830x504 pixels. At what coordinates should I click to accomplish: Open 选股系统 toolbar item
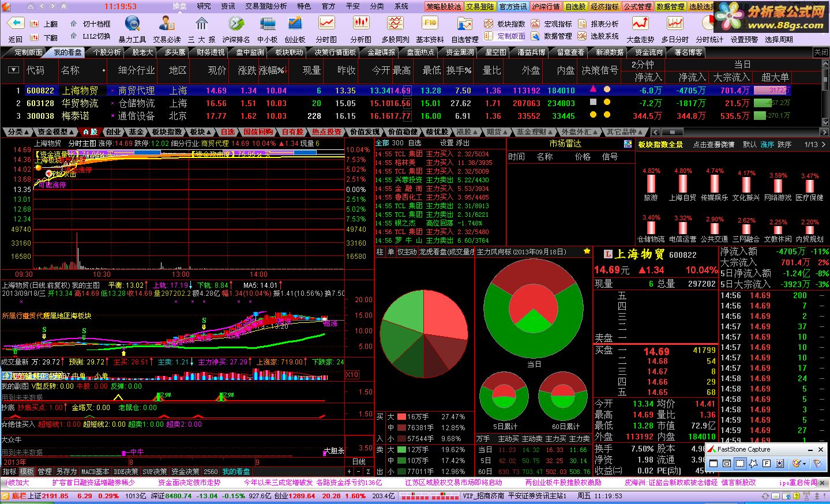598,36
